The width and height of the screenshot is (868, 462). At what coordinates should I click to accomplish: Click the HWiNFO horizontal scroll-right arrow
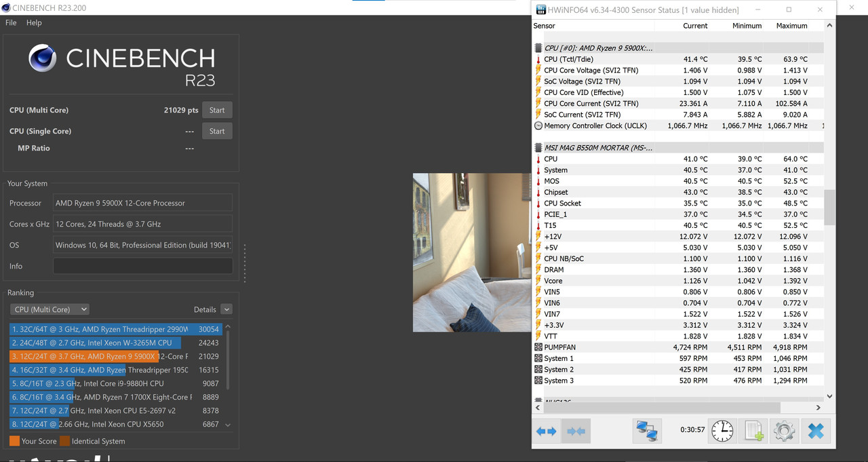818,407
